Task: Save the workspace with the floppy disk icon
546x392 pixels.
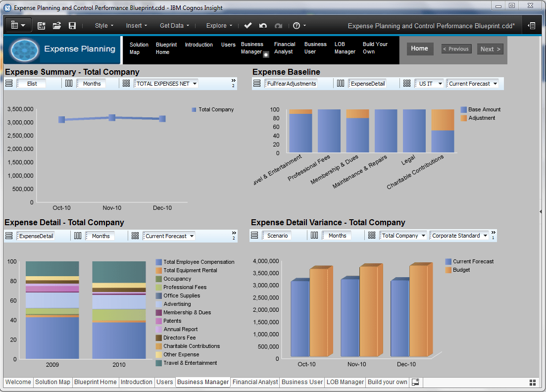Action: point(72,26)
